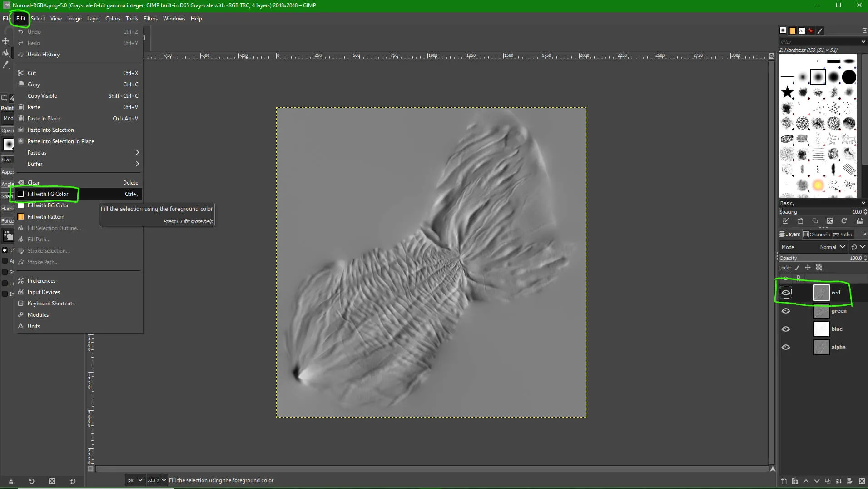Image resolution: width=868 pixels, height=489 pixels.
Task: Open the Filters menu
Action: tap(150, 19)
